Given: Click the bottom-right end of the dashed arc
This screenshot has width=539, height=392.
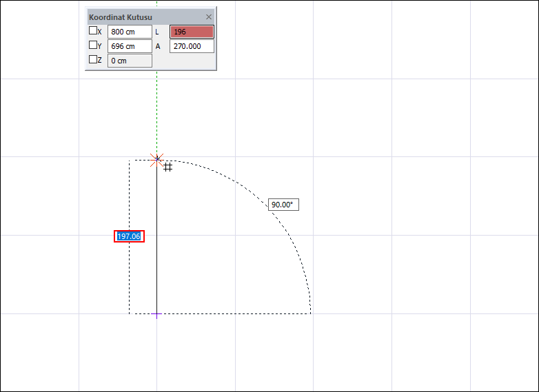Looking at the screenshot, I should tap(311, 313).
